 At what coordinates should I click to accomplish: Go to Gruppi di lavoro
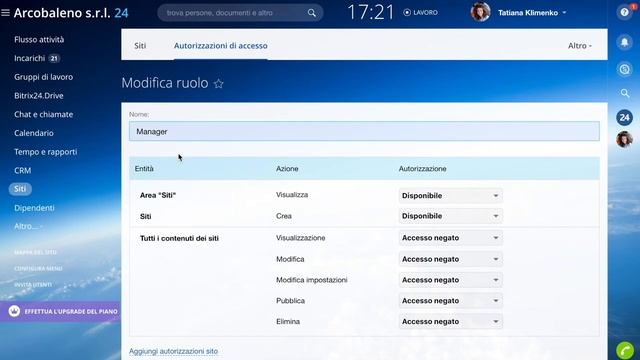coord(44,77)
